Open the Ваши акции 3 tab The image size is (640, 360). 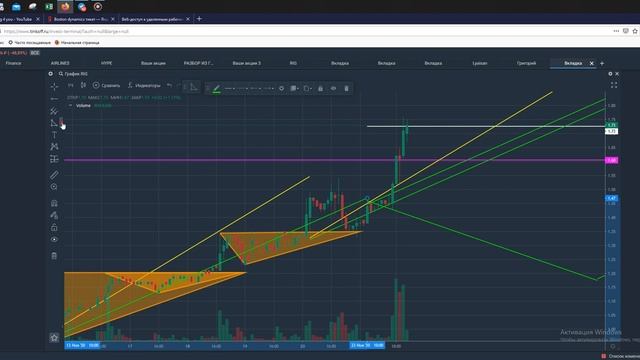247,63
